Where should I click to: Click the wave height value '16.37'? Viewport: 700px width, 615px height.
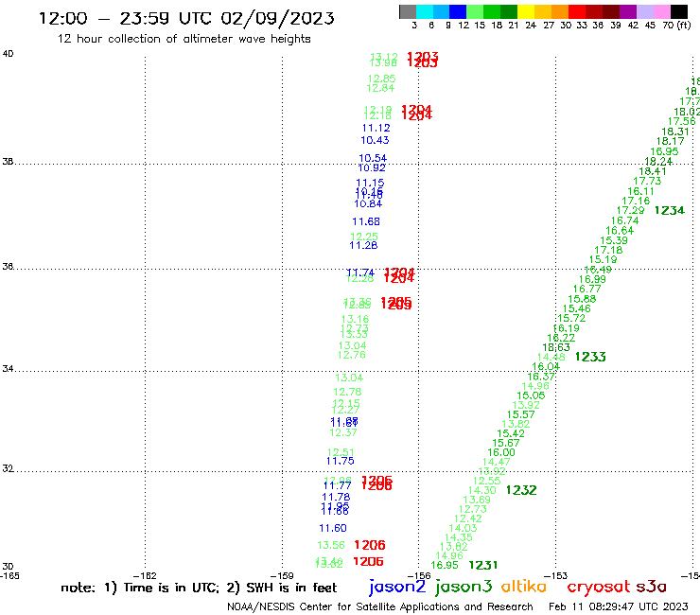pyautogui.click(x=541, y=377)
